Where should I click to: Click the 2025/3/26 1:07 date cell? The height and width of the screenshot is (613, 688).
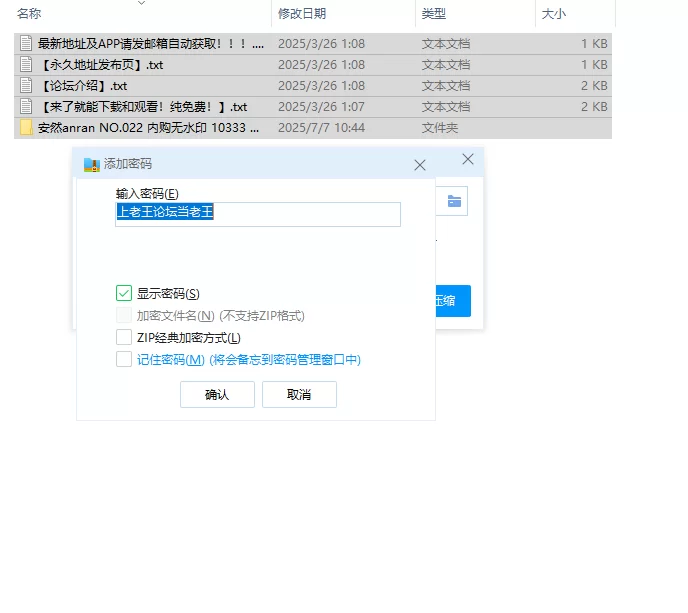point(322,107)
